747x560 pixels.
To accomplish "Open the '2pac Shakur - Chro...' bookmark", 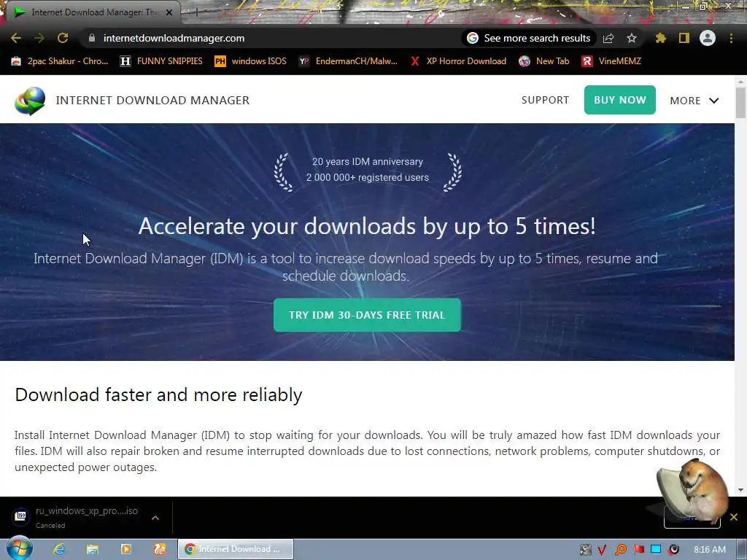I will click(60, 61).
